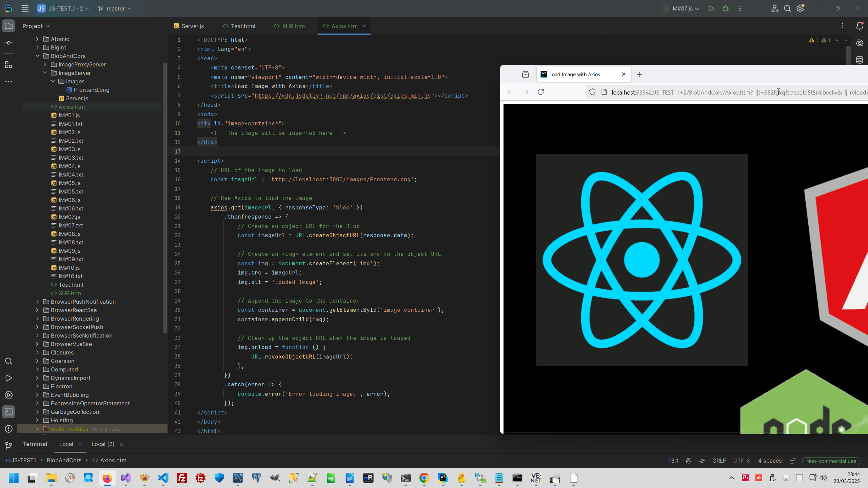Click the green Run button

click(711, 8)
